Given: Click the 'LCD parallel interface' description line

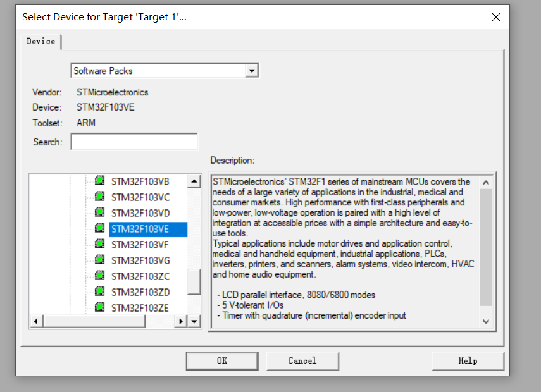Looking at the screenshot, I should [x=296, y=295].
